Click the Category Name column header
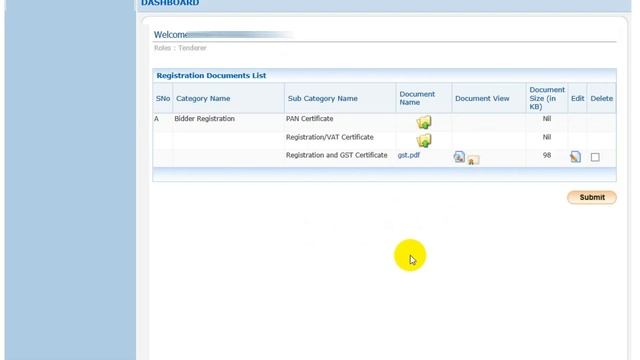The height and width of the screenshot is (360, 640). pyautogui.click(x=203, y=98)
